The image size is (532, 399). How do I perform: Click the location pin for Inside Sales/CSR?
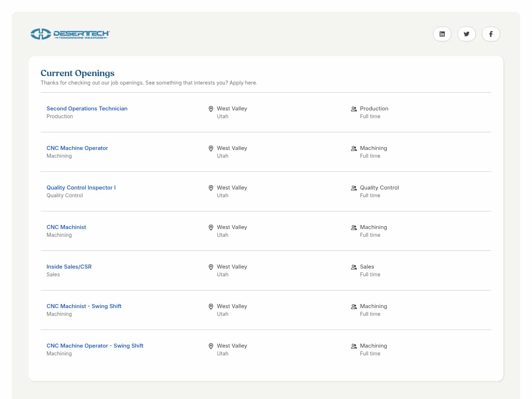click(211, 267)
